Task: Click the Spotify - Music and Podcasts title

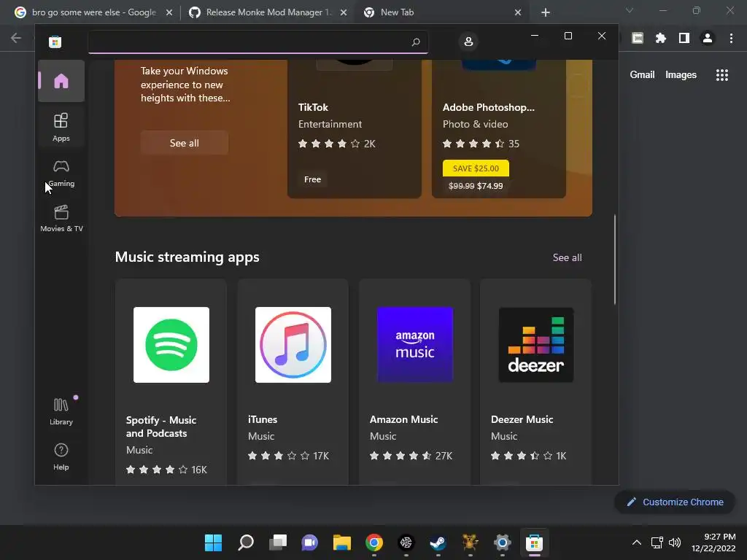Action: click(161, 427)
